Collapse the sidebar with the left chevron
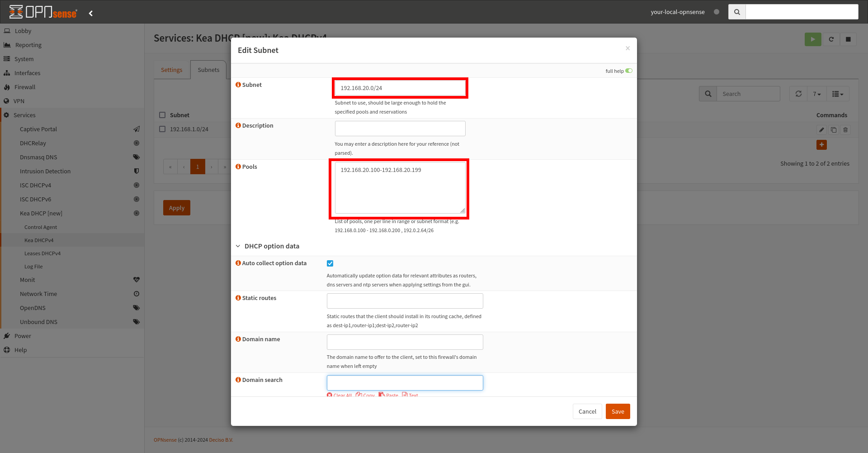Screen dimensions: 868x453 tap(91, 13)
